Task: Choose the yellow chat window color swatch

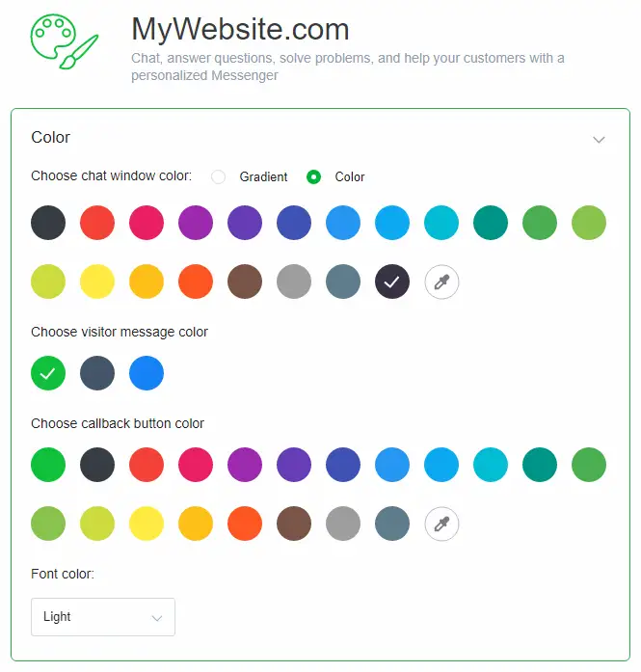Action: coord(97,282)
